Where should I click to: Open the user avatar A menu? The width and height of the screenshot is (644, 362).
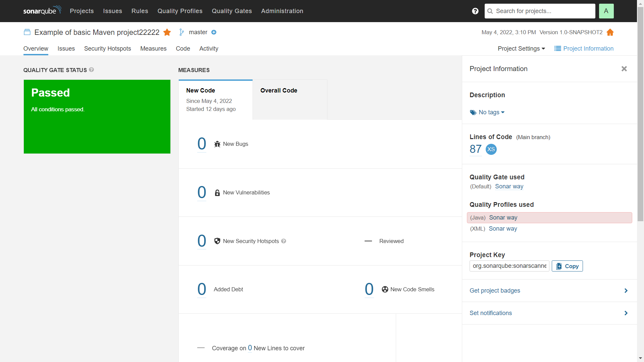(x=606, y=11)
